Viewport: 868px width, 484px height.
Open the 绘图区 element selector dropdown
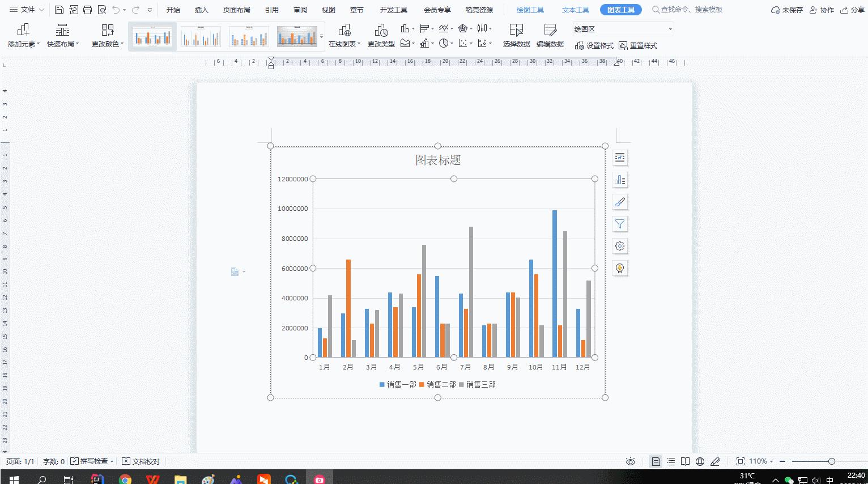tap(622, 28)
